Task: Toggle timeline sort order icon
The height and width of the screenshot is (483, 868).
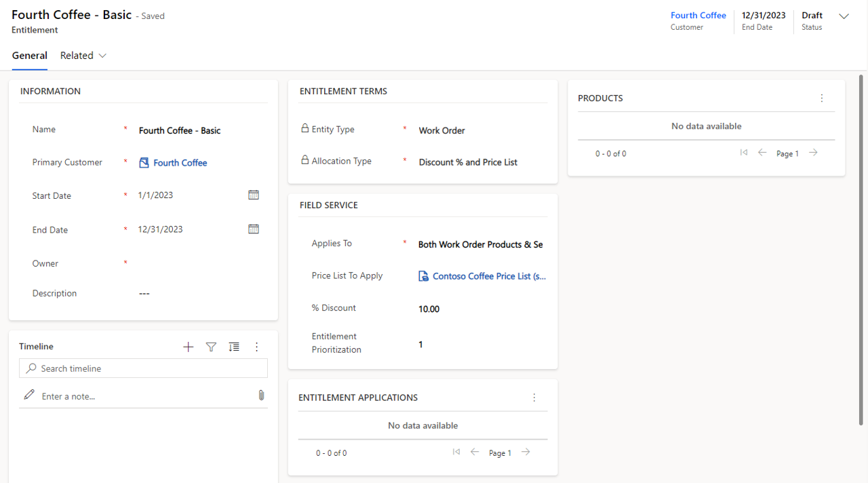Action: click(234, 347)
